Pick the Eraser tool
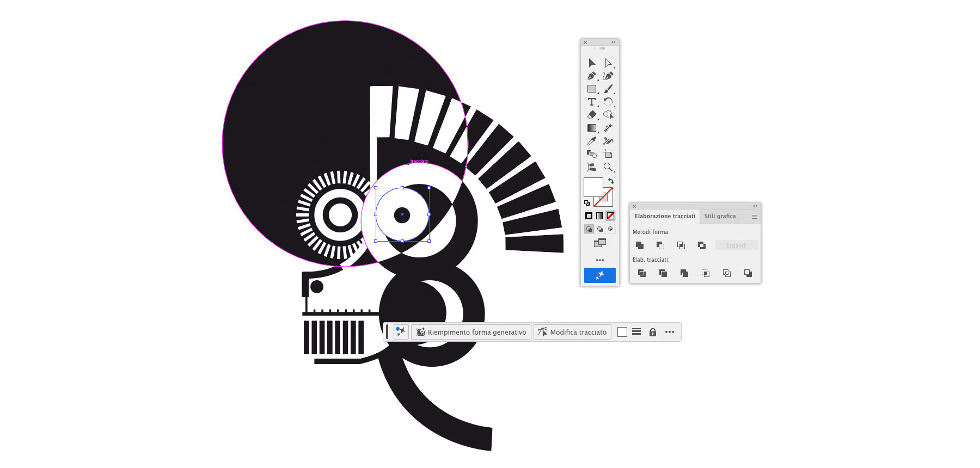This screenshot has width=980, height=468. 592,115
